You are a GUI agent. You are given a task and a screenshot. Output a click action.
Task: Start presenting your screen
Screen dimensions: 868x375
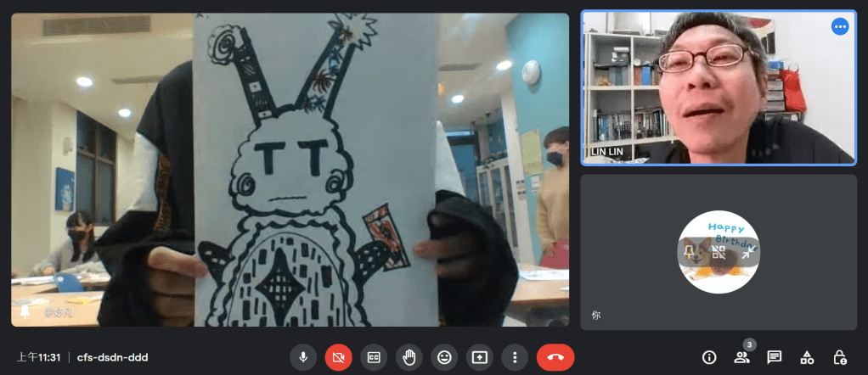(480, 357)
